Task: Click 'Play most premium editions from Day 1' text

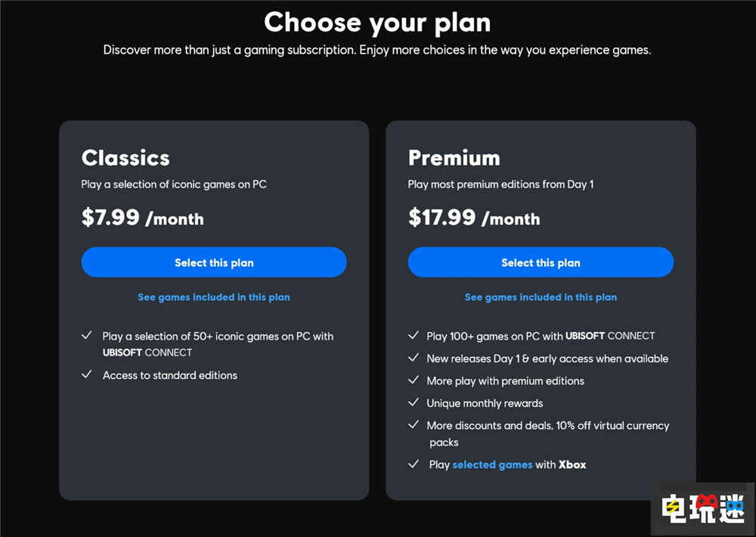Action: tap(500, 185)
